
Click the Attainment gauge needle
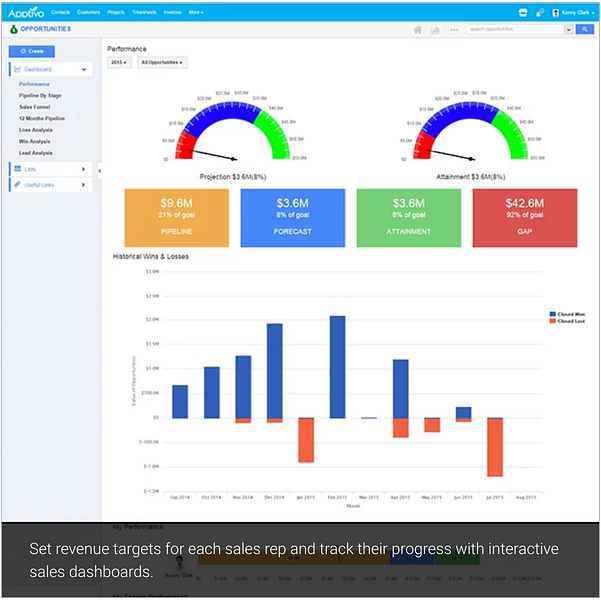[x=450, y=155]
